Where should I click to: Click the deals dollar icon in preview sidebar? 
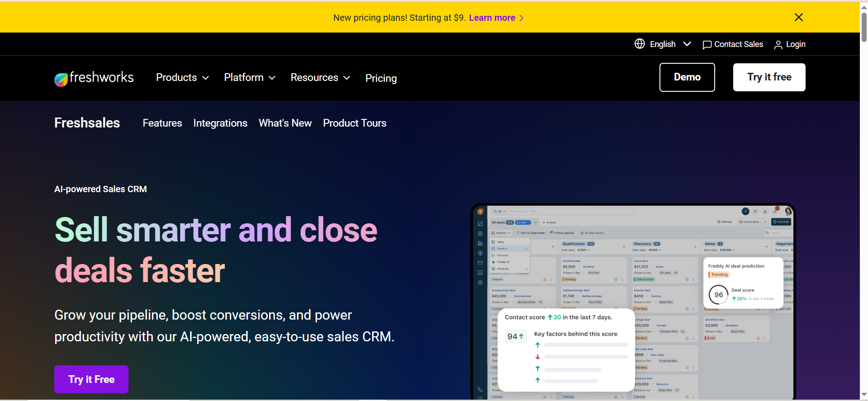pos(480,253)
